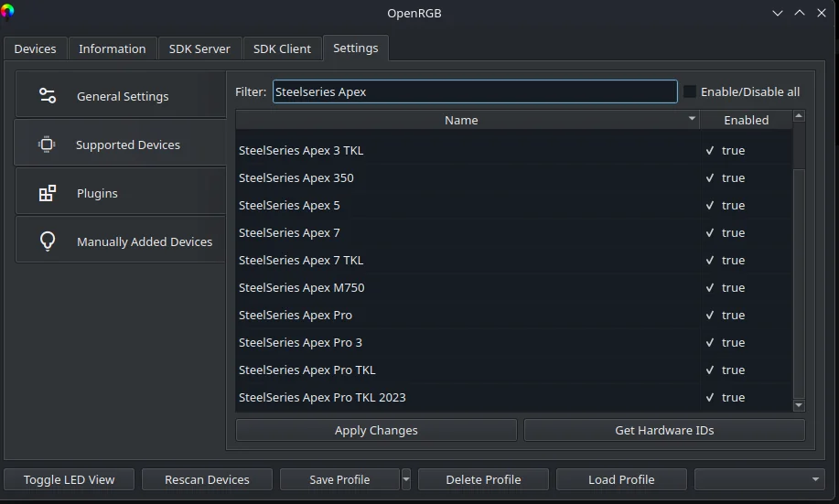Uncheck the SteelSeries Apex M750 enabled box
Image resolution: width=839 pixels, height=504 pixels.
(710, 287)
